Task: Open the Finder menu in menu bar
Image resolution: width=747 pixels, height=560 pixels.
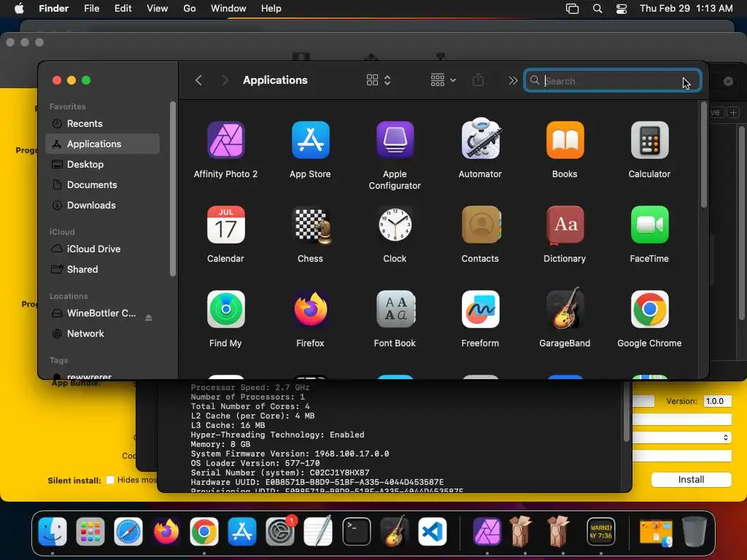Action: pyautogui.click(x=54, y=9)
